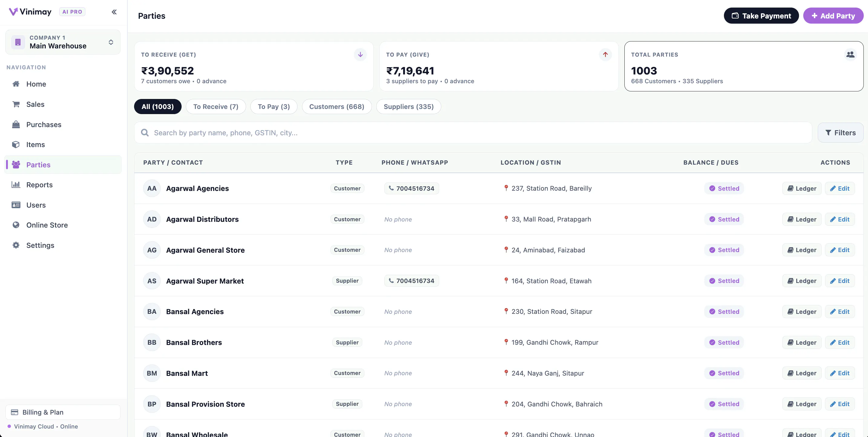Image resolution: width=868 pixels, height=437 pixels.
Task: Click the BB avatar of Bansal Brothers
Action: click(x=152, y=342)
